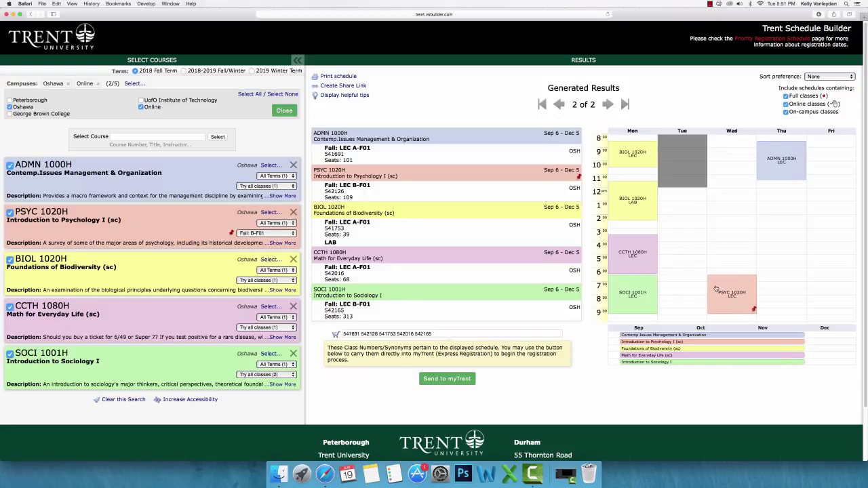Open Reminders from the Dock
Viewport: 868px width, 488px height.
tap(394, 473)
